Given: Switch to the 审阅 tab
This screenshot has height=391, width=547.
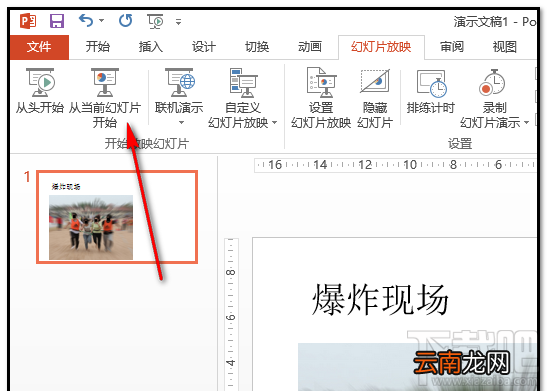Looking at the screenshot, I should [452, 47].
